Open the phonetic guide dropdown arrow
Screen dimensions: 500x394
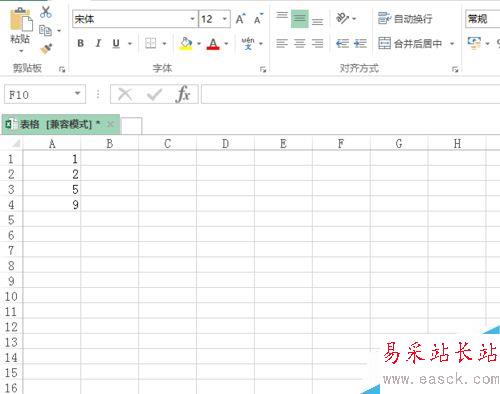click(261, 44)
